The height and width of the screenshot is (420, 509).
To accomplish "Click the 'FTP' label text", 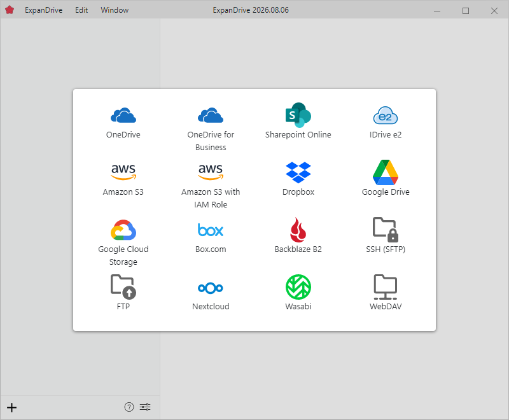I will coord(123,307).
